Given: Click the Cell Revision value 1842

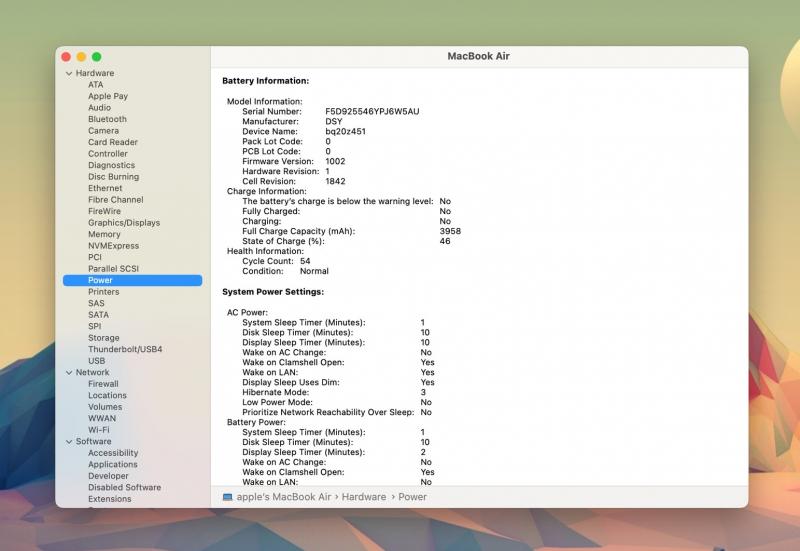Looking at the screenshot, I should [335, 182].
